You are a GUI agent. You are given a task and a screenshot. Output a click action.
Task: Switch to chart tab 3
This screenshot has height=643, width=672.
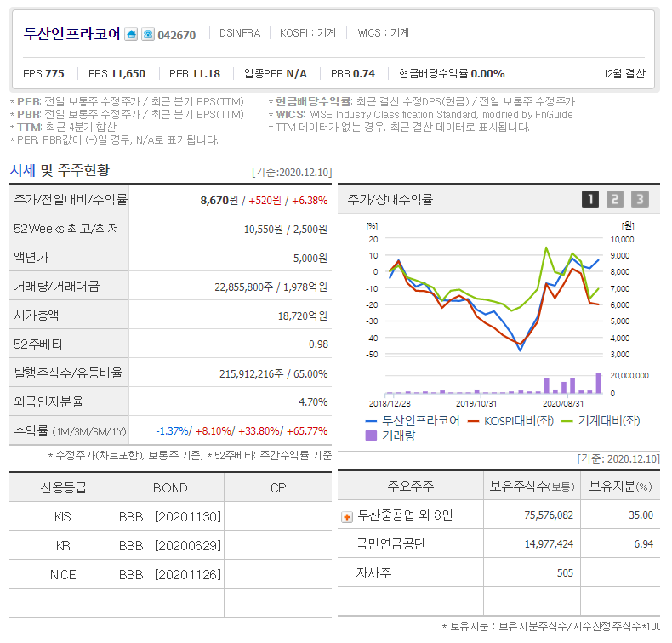640,199
